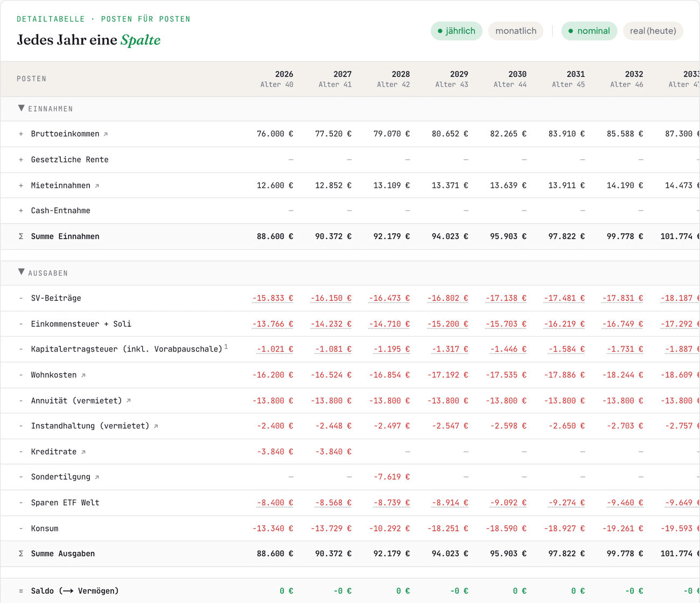Select nominal values mode
700x603 pixels.
click(589, 31)
